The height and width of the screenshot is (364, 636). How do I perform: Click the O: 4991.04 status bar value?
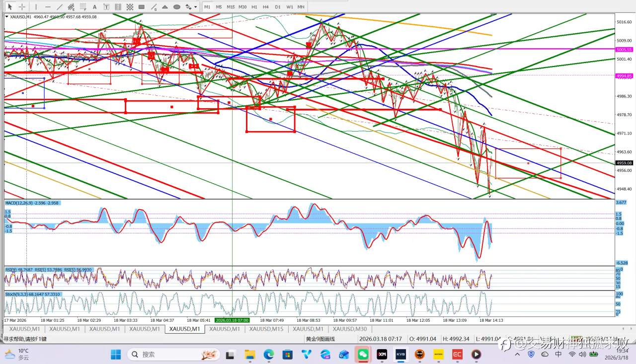click(x=422, y=339)
